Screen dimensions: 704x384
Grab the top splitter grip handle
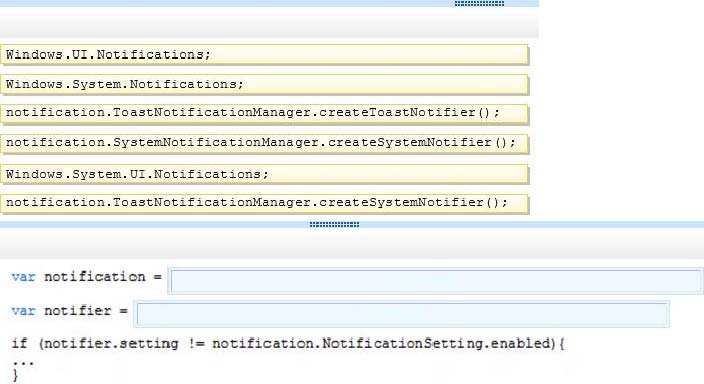pos(479,4)
